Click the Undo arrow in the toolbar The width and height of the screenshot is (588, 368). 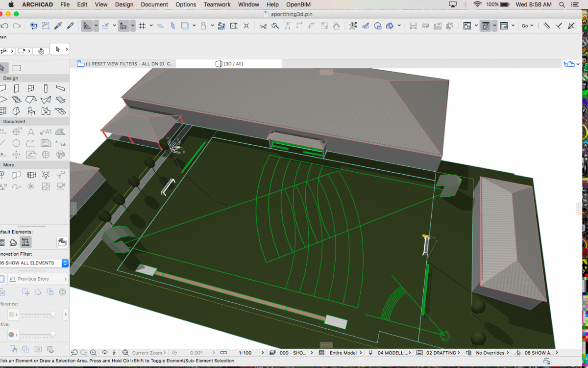(x=5, y=26)
